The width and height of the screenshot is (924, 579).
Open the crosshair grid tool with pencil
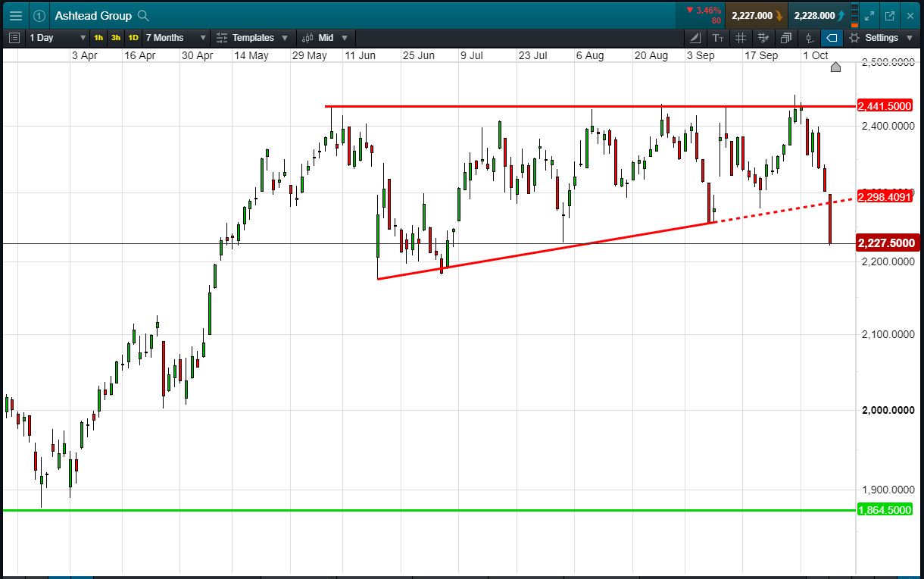[x=763, y=38]
